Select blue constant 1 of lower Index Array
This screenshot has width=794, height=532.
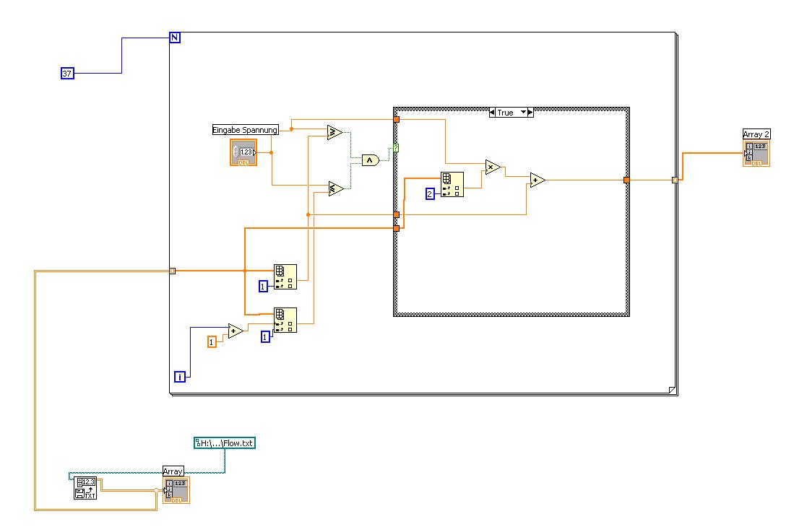pyautogui.click(x=265, y=336)
